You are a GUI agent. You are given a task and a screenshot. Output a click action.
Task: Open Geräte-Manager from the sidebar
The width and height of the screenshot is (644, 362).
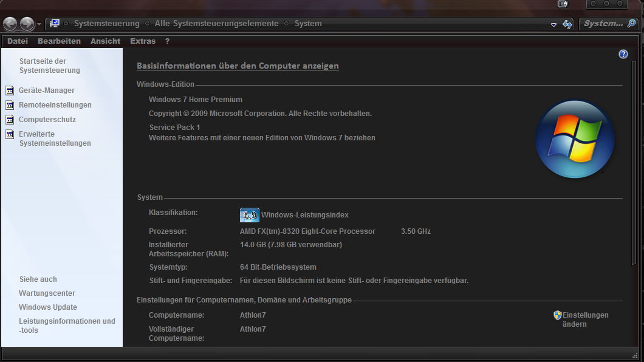click(x=46, y=90)
